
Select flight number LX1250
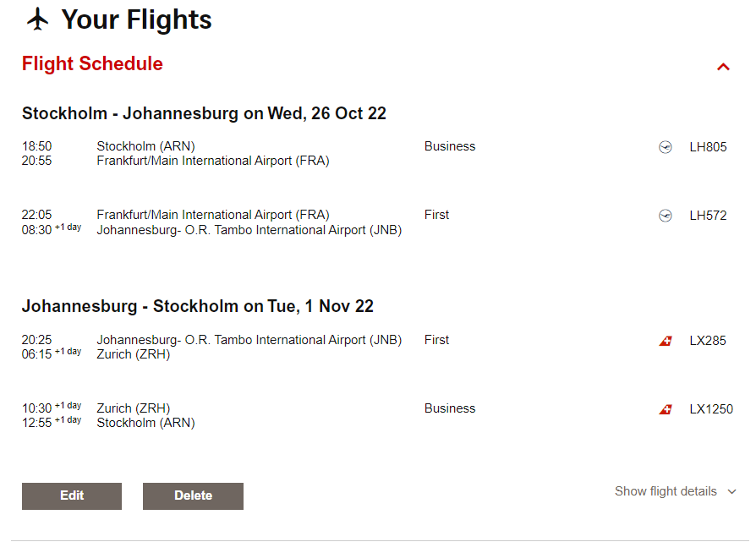pyautogui.click(x=711, y=409)
